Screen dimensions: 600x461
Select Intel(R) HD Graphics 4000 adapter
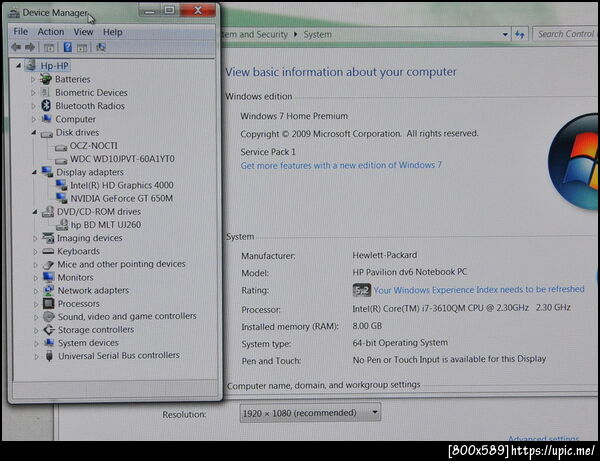click(x=122, y=185)
